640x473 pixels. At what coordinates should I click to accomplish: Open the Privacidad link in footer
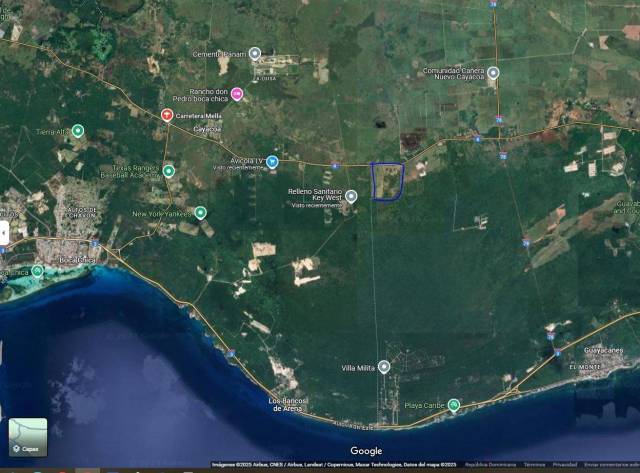pos(565,465)
